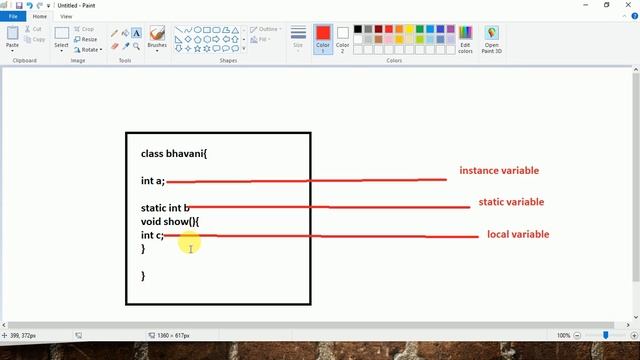The height and width of the screenshot is (360, 640).
Task: Select the Pencil tool
Action: tap(114, 33)
